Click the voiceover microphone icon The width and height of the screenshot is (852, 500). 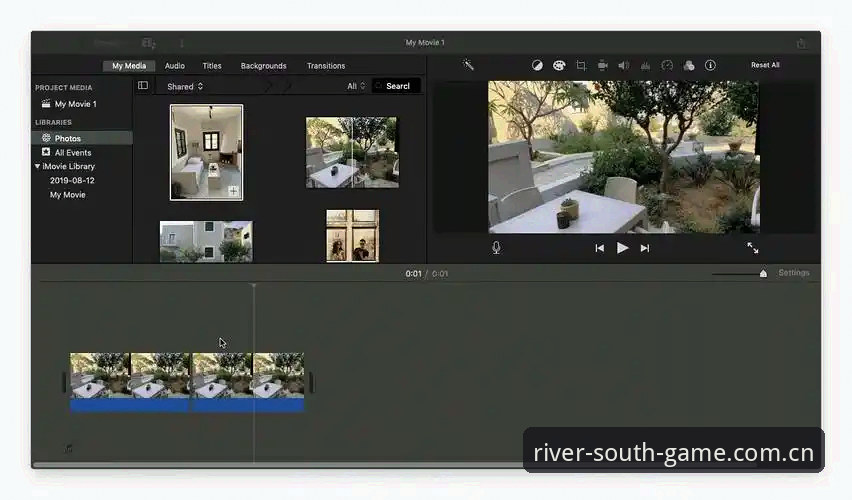coord(496,248)
